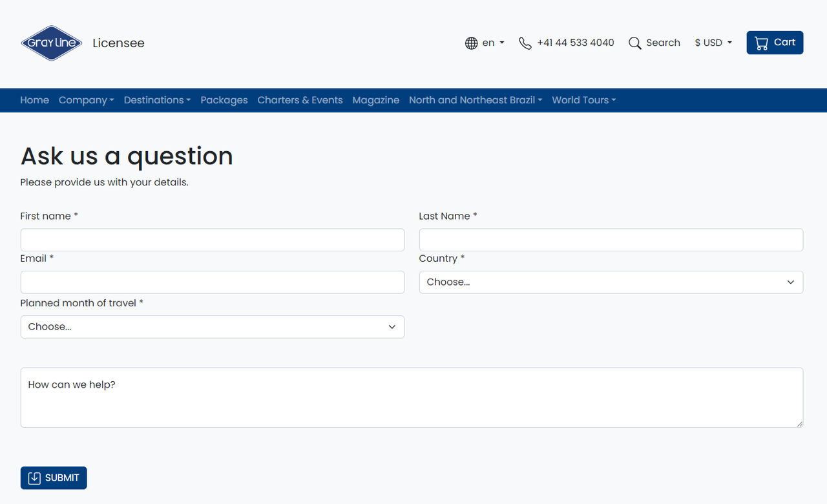The height and width of the screenshot is (504, 827).
Task: Expand the Planned month of travel dropdown
Action: pos(212,327)
